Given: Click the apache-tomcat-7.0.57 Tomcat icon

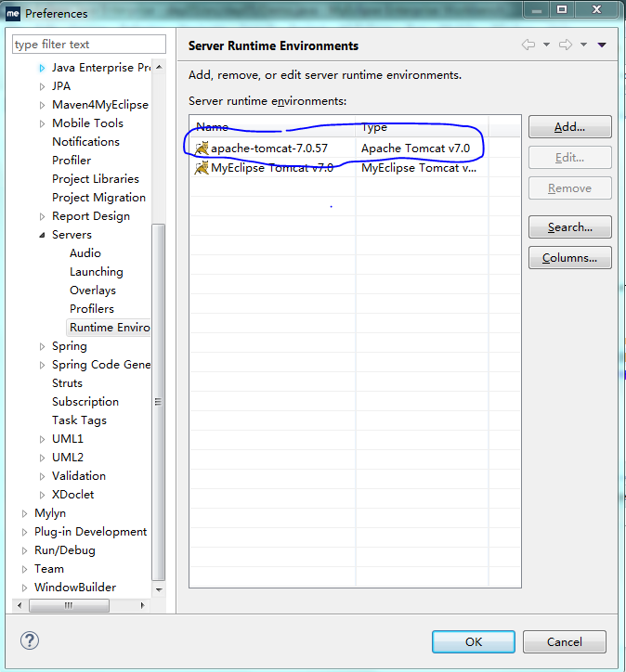Looking at the screenshot, I should (202, 149).
